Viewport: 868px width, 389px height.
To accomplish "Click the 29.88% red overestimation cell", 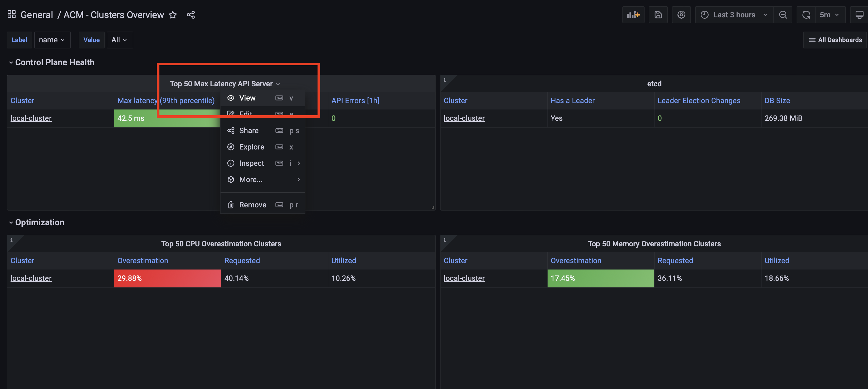I will [168, 278].
